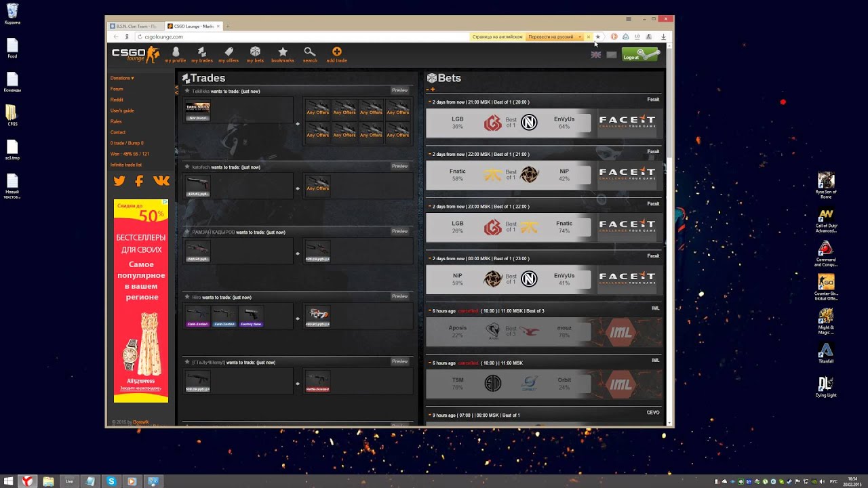Open the Titanfall desktop shortcut
The height and width of the screenshot is (488, 868).
(825, 353)
